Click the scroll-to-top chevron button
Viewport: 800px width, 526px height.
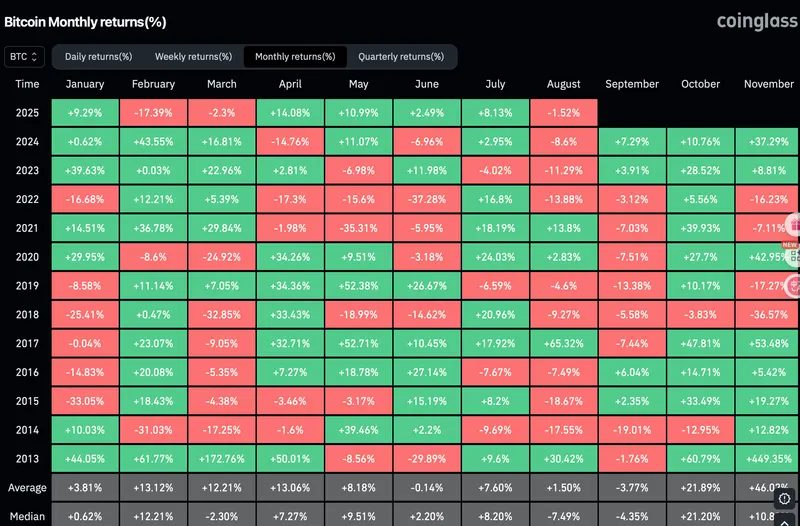tap(784, 520)
